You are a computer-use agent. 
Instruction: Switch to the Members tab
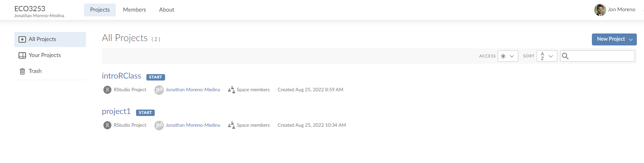(x=134, y=10)
